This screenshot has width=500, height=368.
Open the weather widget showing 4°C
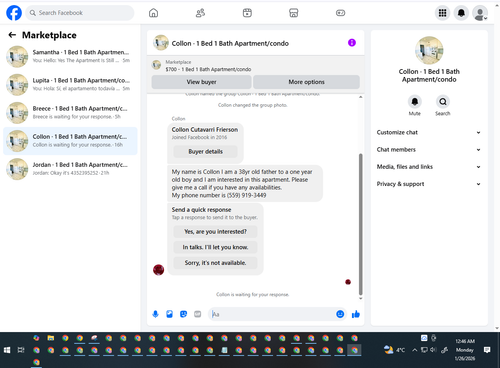[x=394, y=350]
